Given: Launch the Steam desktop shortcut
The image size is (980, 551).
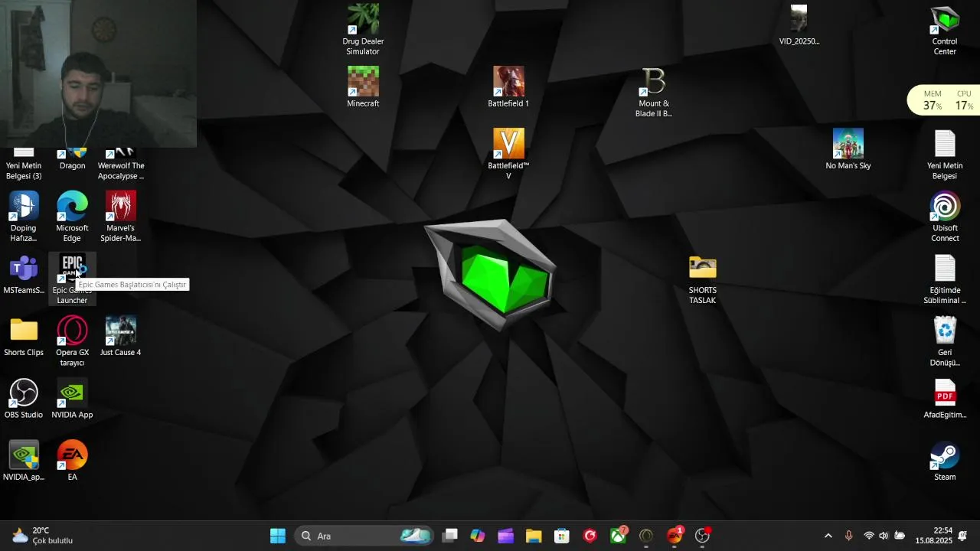Looking at the screenshot, I should [945, 461].
